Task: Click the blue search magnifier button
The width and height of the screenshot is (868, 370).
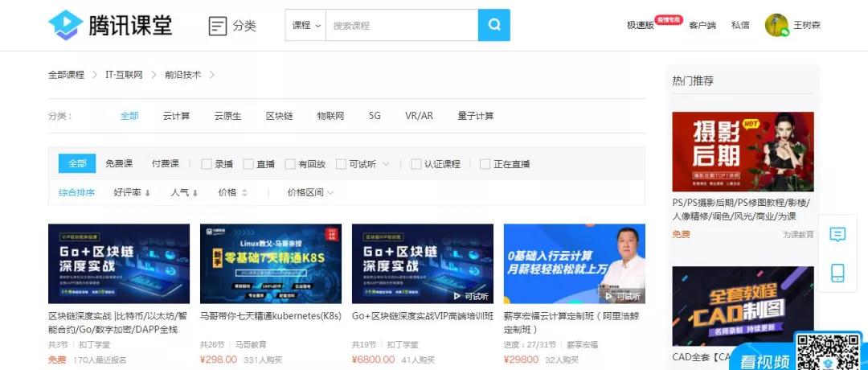Action: [493, 25]
